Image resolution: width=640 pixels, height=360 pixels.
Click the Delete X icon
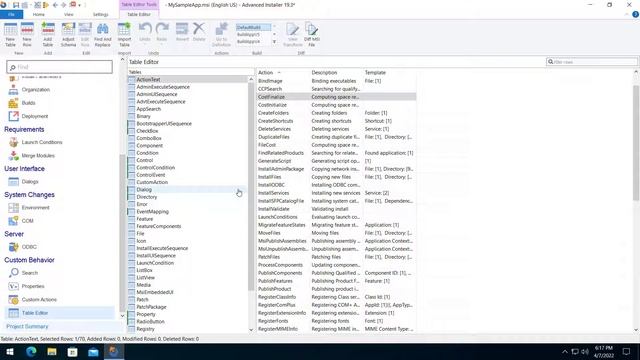click(199, 32)
